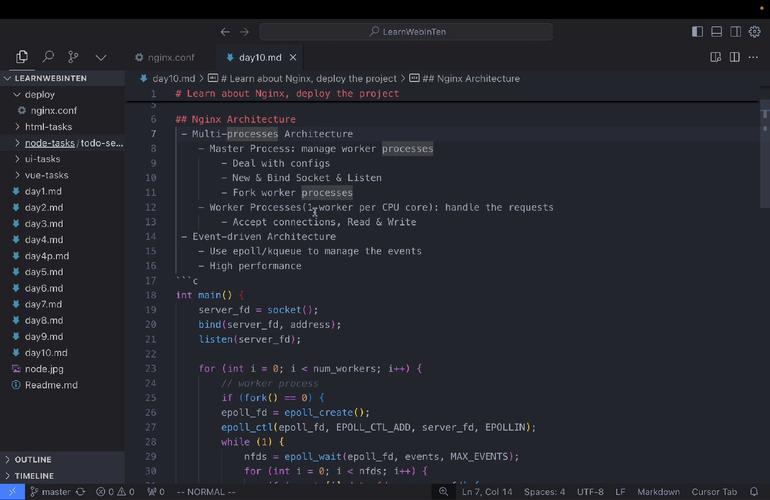The height and width of the screenshot is (500, 770).
Task: Click '## Nginx Architecture' heading line
Action: pyautogui.click(x=236, y=119)
